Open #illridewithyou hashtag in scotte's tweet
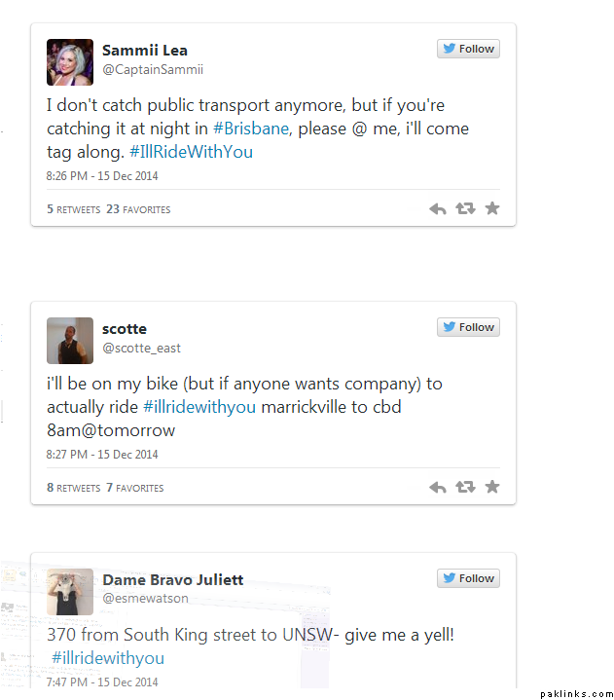The image size is (614, 700). (199, 407)
